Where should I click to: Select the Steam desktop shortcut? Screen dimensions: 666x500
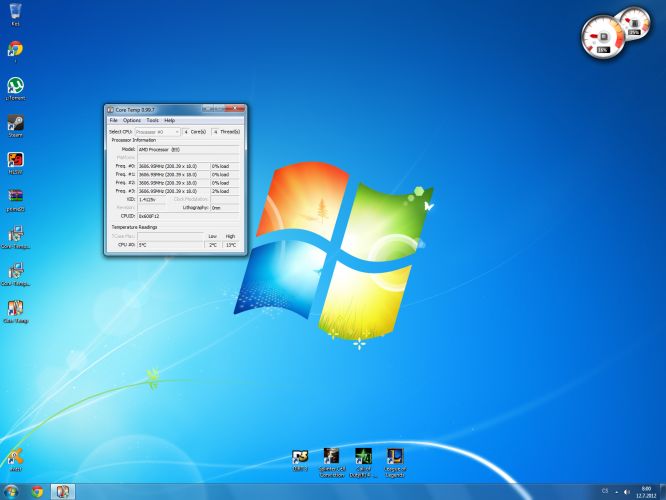(x=15, y=126)
